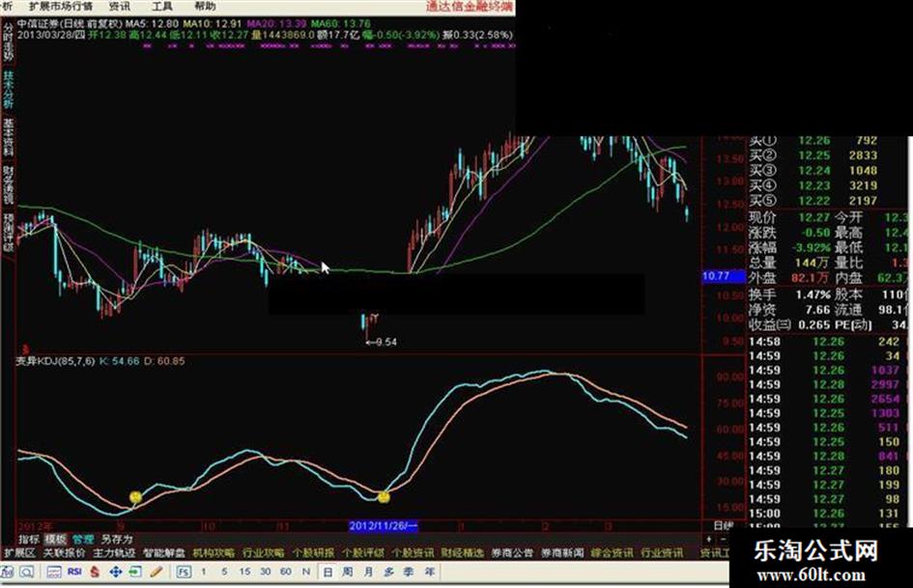The height and width of the screenshot is (588, 913).
Task: Click the magnifier search icon in bottom toolbar
Action: 27,572
